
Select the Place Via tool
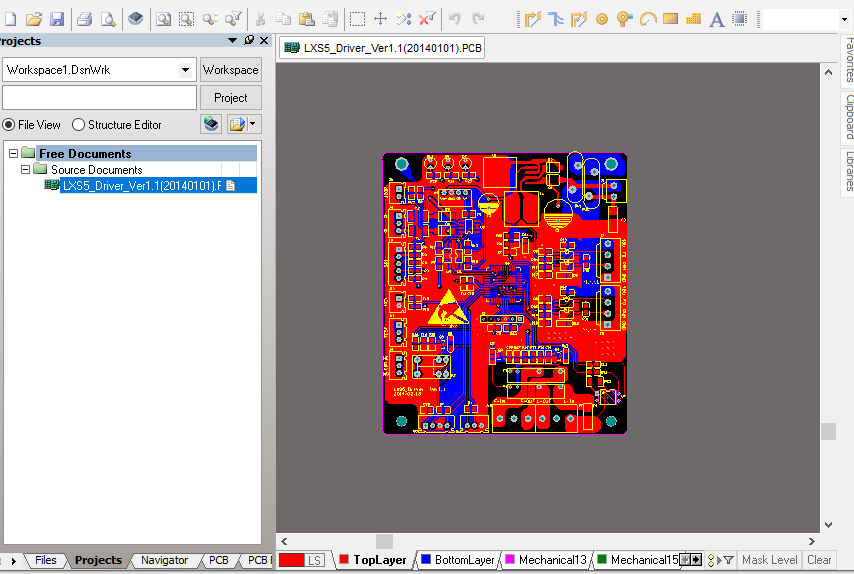click(625, 19)
